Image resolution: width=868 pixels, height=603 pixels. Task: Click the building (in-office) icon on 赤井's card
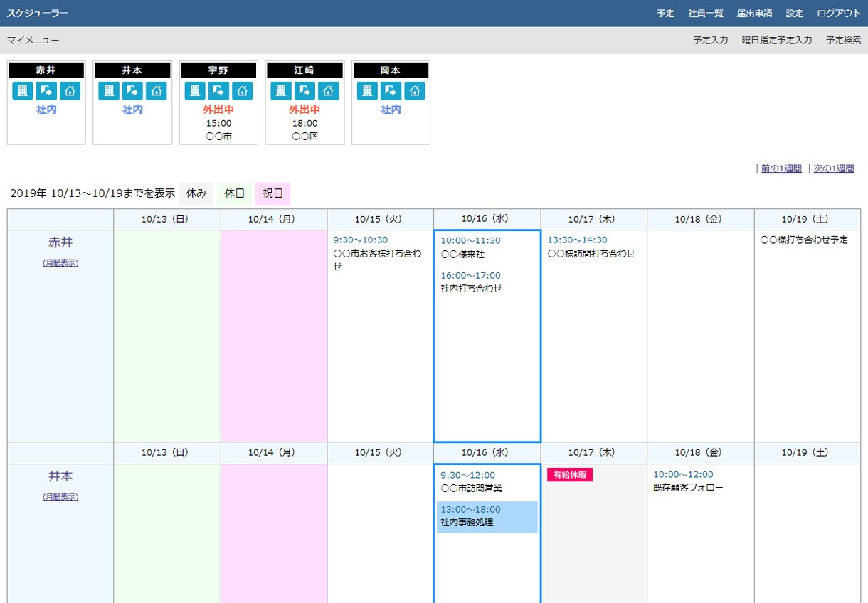coord(23,91)
